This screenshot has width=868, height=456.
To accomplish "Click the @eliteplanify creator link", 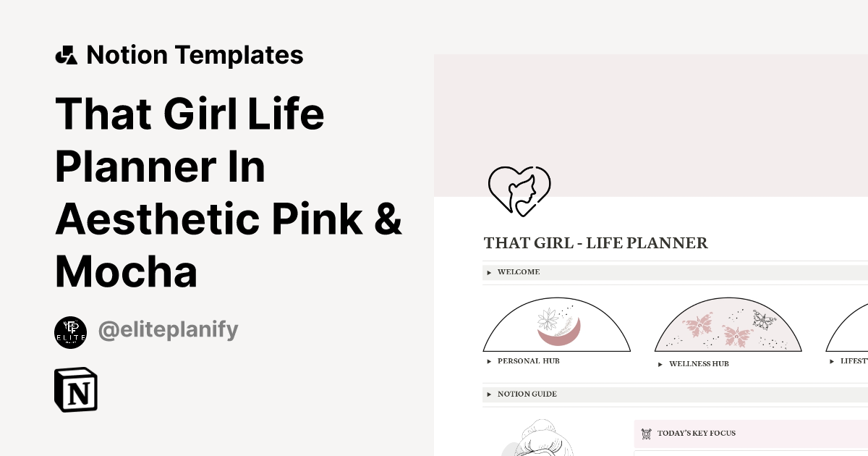I will pyautogui.click(x=169, y=329).
